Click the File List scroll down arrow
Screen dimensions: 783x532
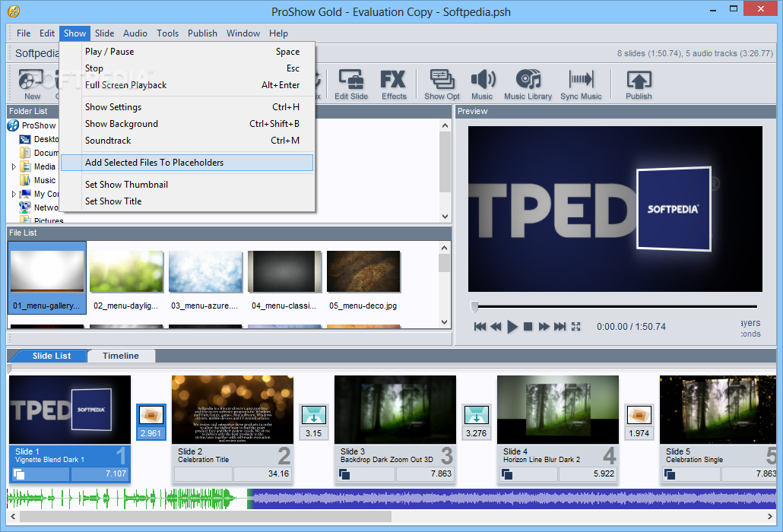pos(445,322)
